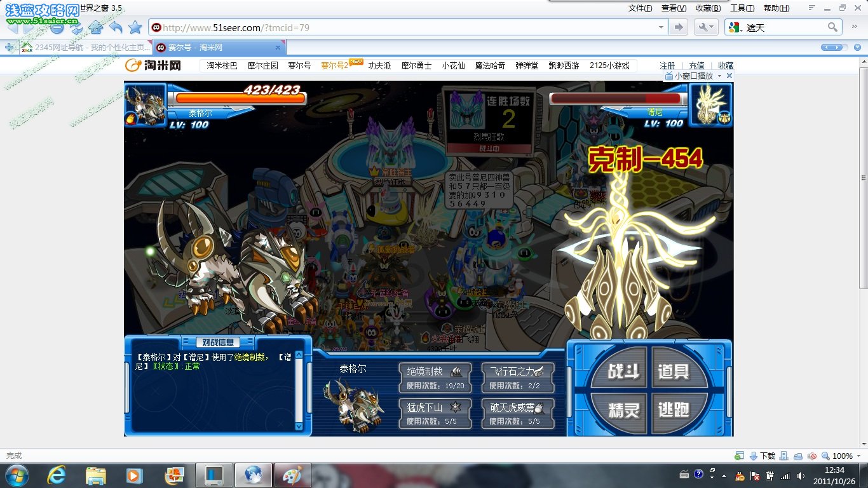Viewport: 868px width, 488px height.
Task: Open the 功夫派 link
Action: [379, 65]
